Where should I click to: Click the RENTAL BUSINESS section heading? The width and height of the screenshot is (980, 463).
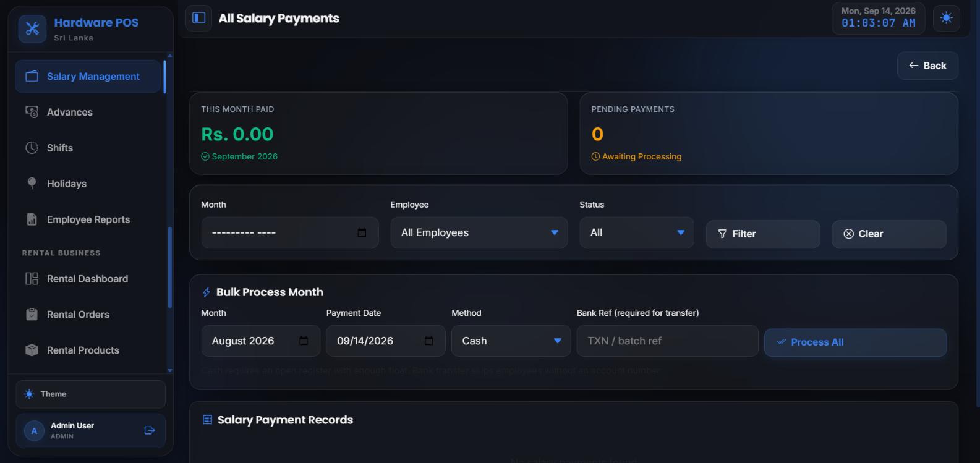[x=61, y=253]
